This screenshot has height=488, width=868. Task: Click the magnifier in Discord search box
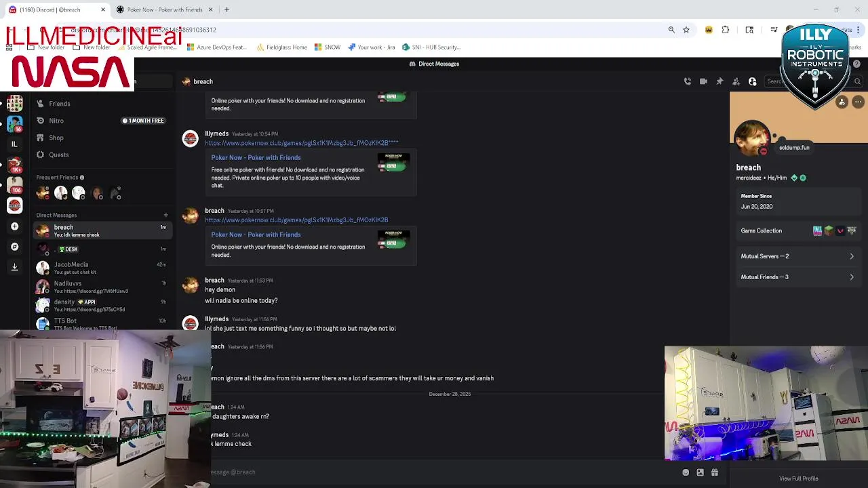point(858,81)
